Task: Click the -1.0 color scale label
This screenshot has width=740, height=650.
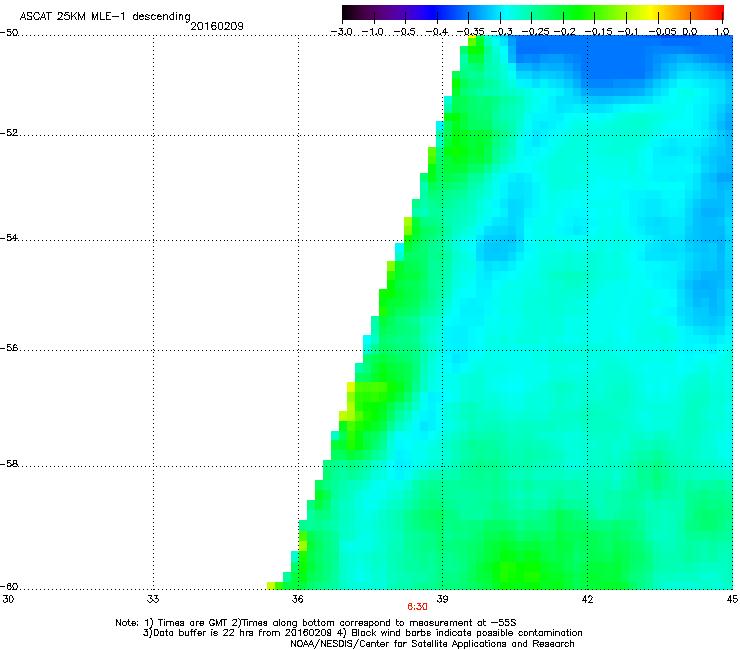Action: pos(372,32)
